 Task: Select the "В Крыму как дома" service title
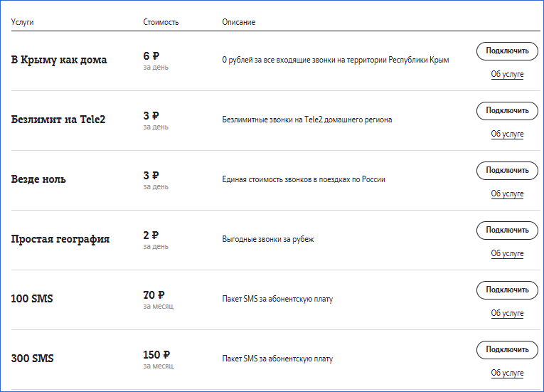59,60
